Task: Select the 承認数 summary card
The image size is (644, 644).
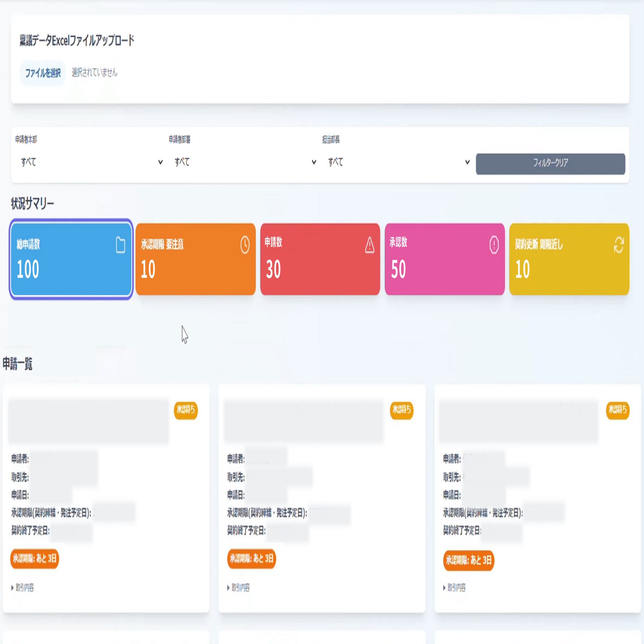Action: pos(445,259)
